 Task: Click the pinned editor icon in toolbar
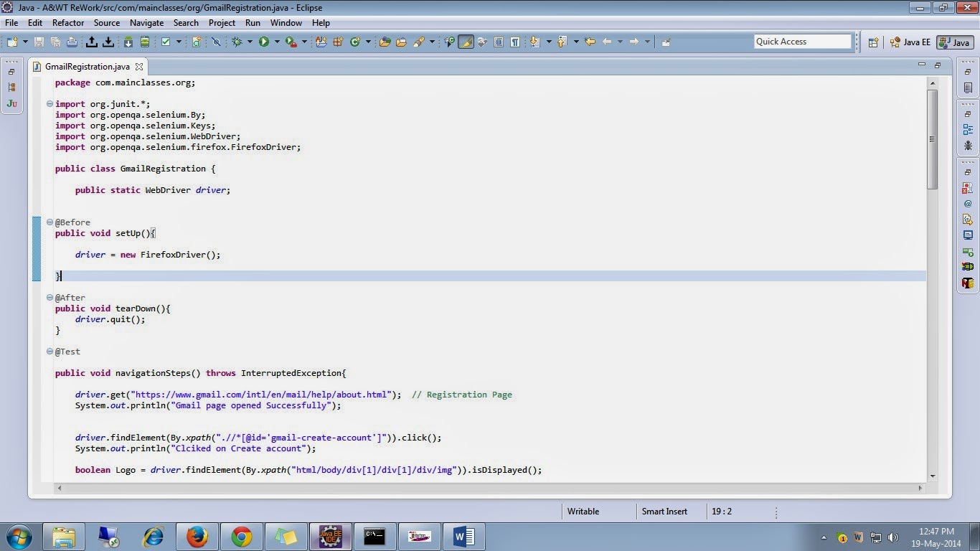(x=666, y=42)
